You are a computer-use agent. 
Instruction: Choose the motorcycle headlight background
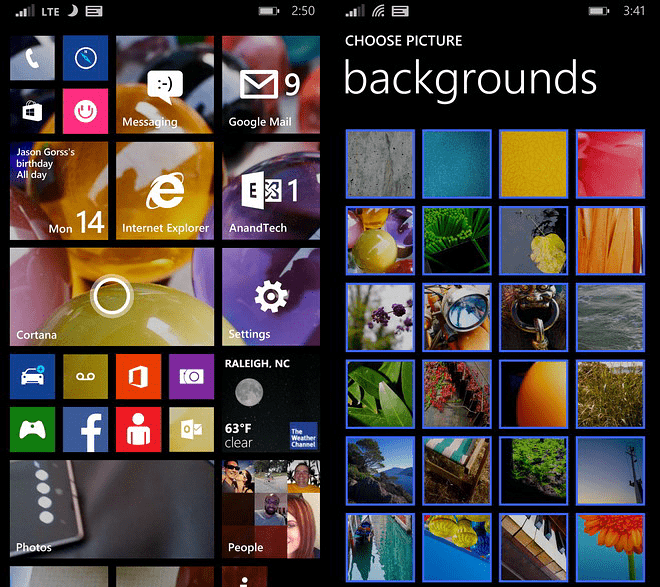[x=457, y=317]
